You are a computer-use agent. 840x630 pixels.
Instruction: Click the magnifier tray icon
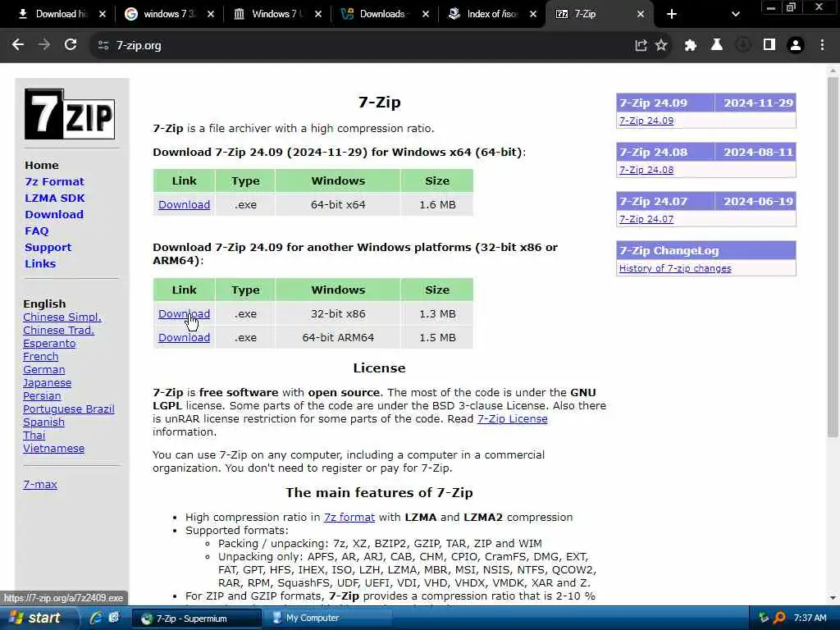(x=779, y=619)
